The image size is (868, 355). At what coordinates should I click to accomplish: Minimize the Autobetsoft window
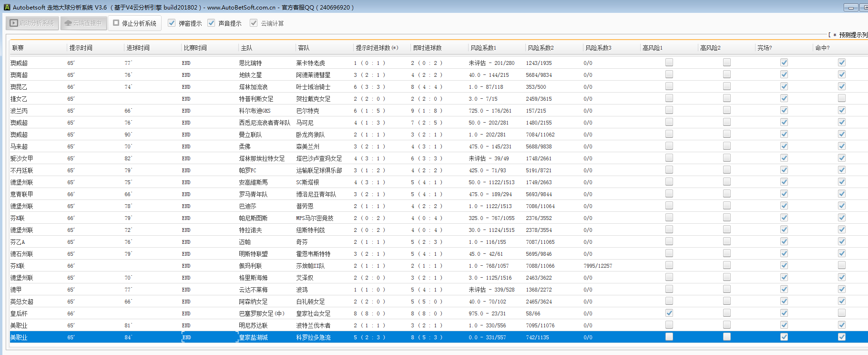pos(850,7)
